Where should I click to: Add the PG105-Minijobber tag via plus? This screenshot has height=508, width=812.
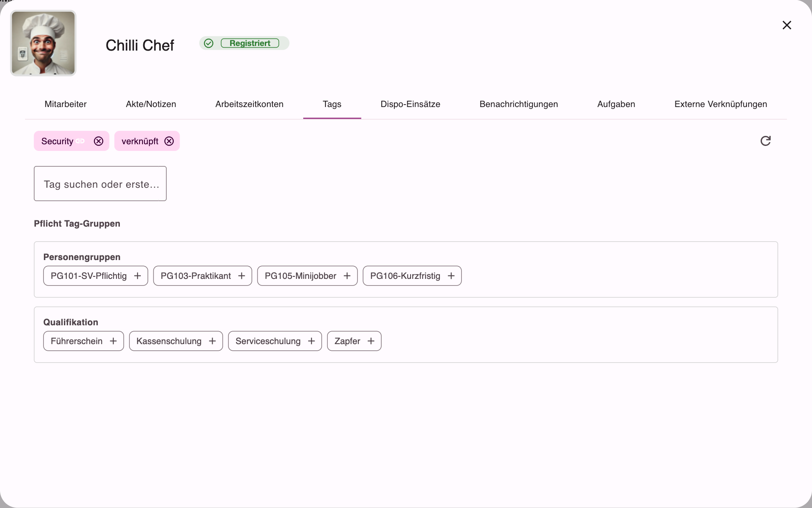click(347, 276)
